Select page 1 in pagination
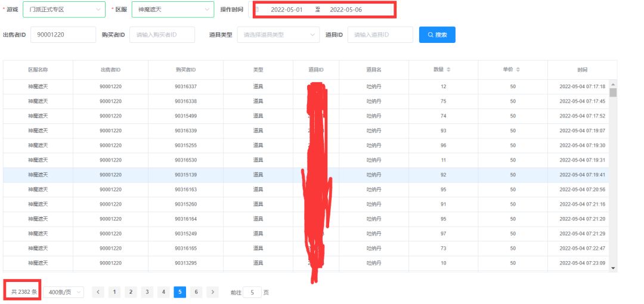Image resolution: width=644 pixels, height=304 pixels. 114,292
